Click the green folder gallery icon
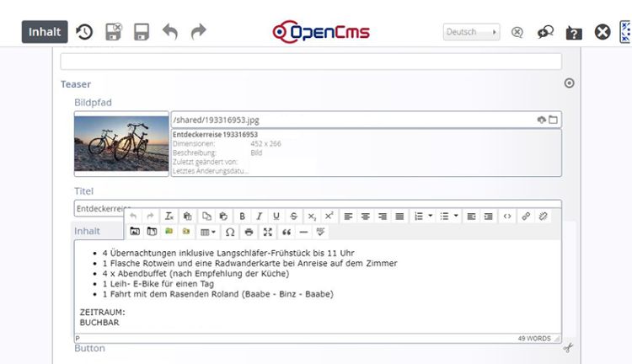 [x=169, y=232]
